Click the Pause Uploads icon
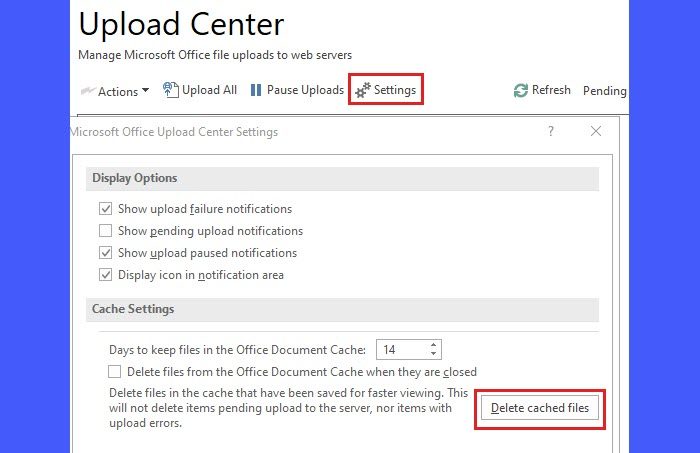The width and height of the screenshot is (700, 453). (x=256, y=90)
